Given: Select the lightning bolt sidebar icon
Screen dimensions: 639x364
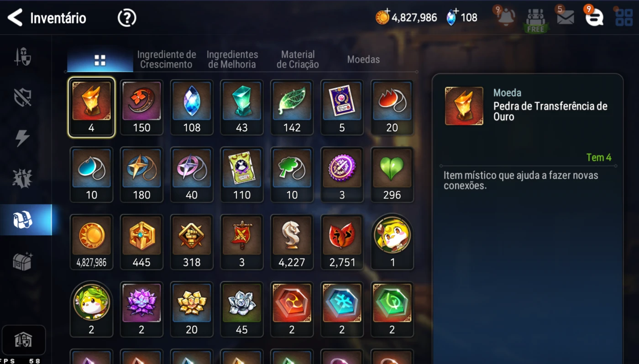Looking at the screenshot, I should coord(22,138).
